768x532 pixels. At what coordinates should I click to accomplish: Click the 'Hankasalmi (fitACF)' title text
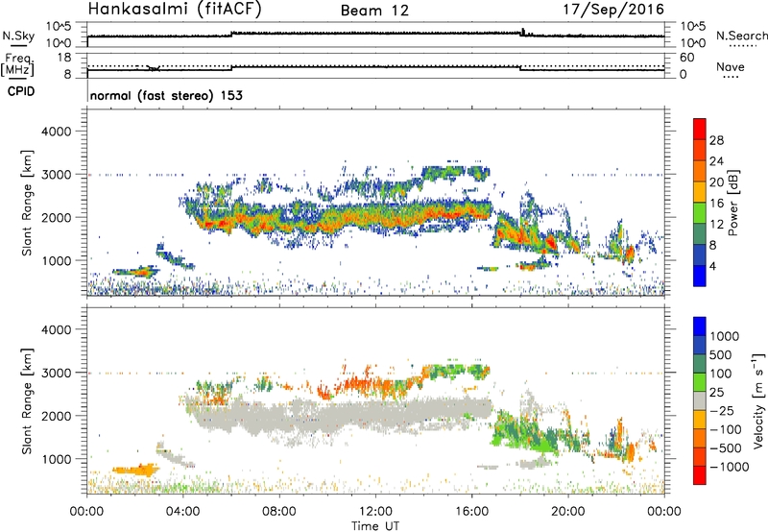point(175,10)
